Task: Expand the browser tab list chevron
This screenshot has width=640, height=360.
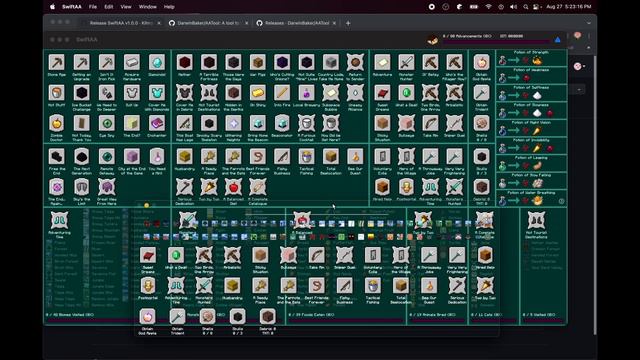Action: tap(589, 23)
